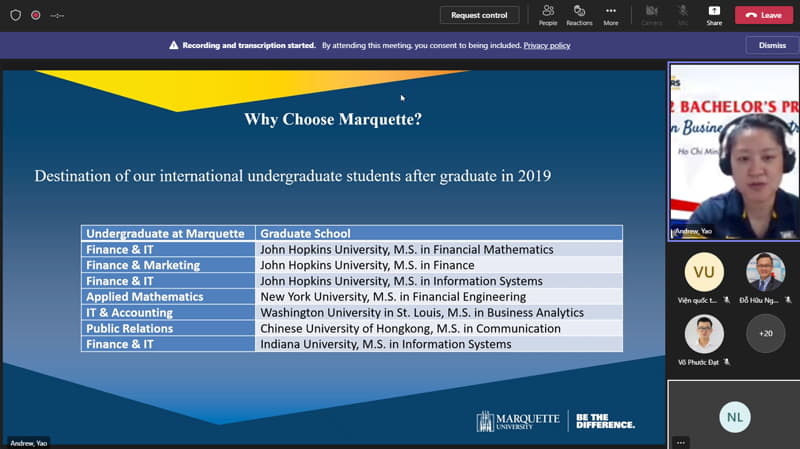Open the Share content tray

tap(714, 14)
